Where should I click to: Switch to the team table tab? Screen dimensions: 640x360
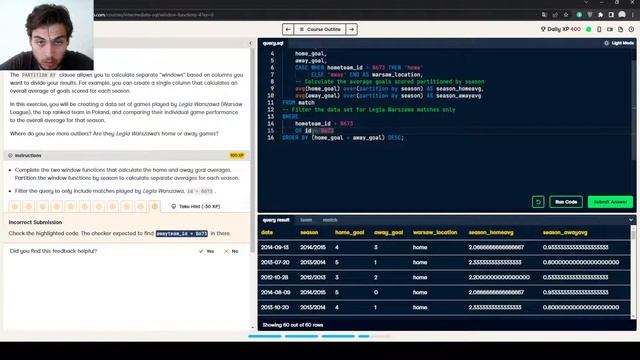(x=306, y=220)
